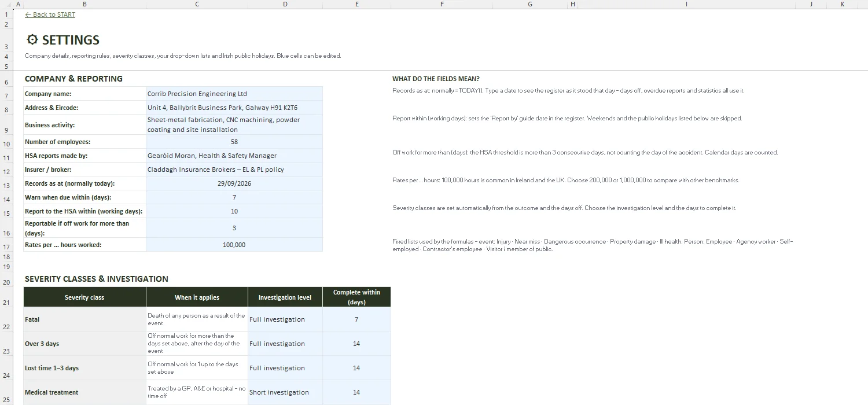Select the Business activity value cell

point(234,125)
